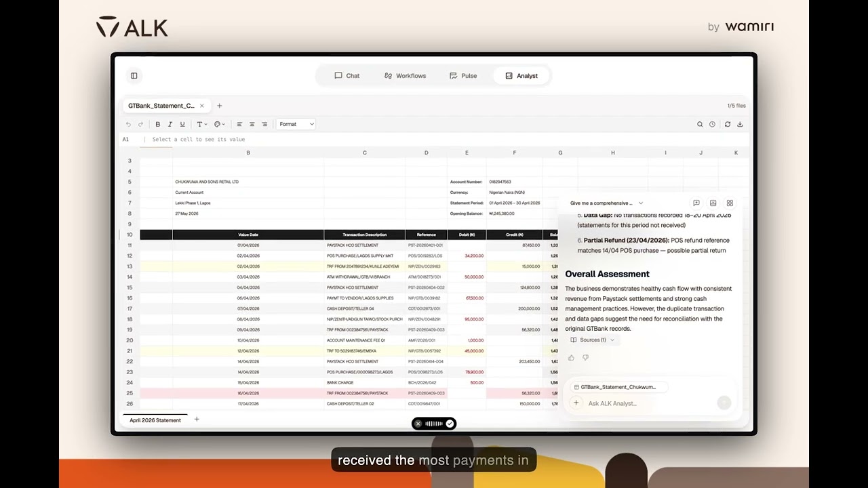Add a new file tab
Screen dimensions: 868x488
coord(219,106)
